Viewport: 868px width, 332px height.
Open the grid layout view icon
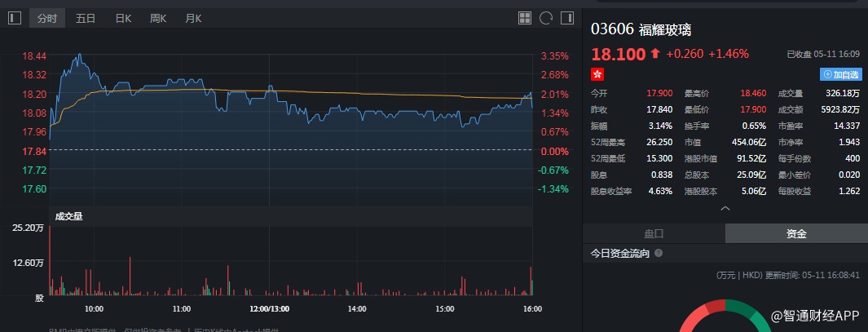(x=525, y=17)
